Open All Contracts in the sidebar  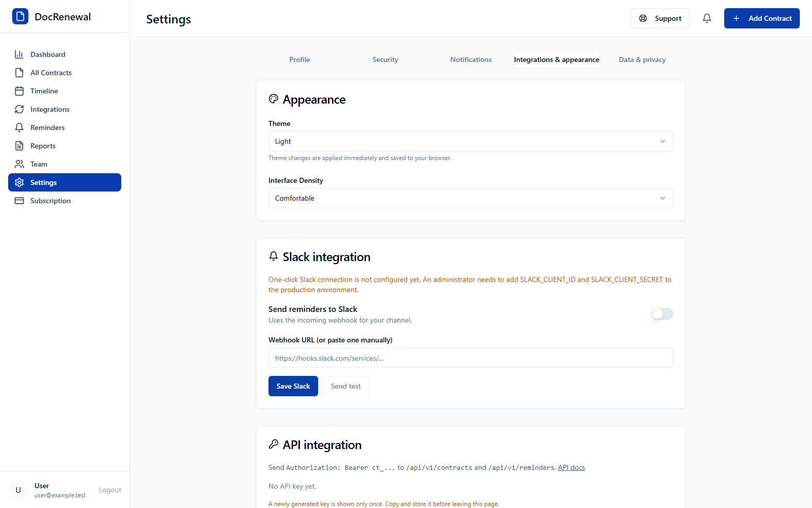point(64,73)
